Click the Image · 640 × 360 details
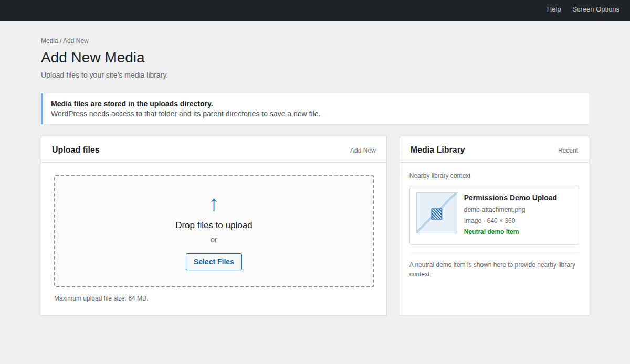 tap(489, 221)
